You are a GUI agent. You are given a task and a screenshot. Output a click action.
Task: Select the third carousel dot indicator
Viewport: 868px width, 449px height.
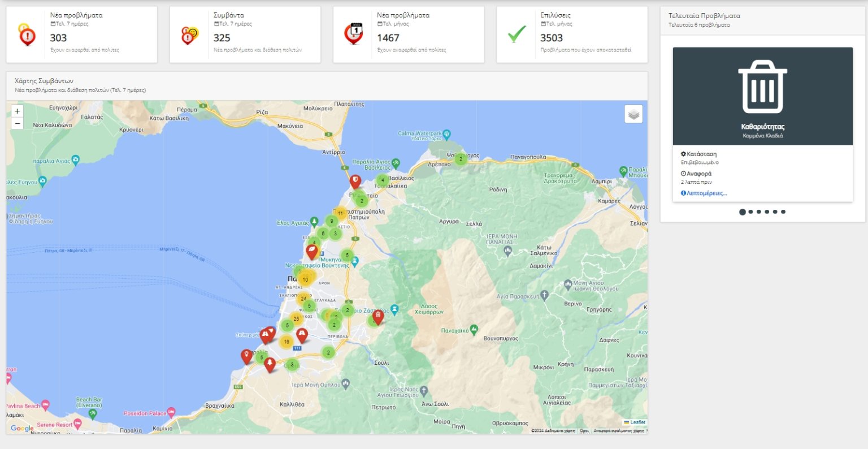pos(759,212)
